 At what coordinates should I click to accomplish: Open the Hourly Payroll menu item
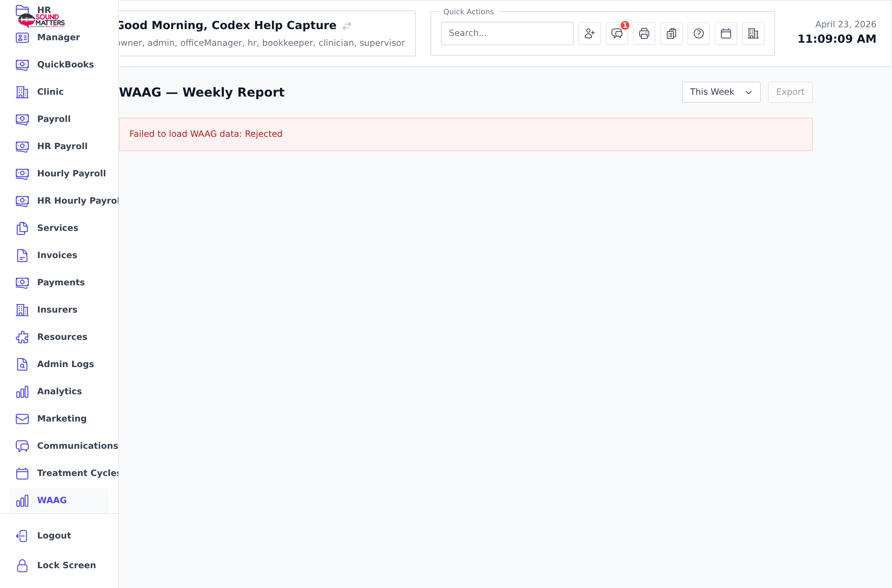pyautogui.click(x=59, y=173)
